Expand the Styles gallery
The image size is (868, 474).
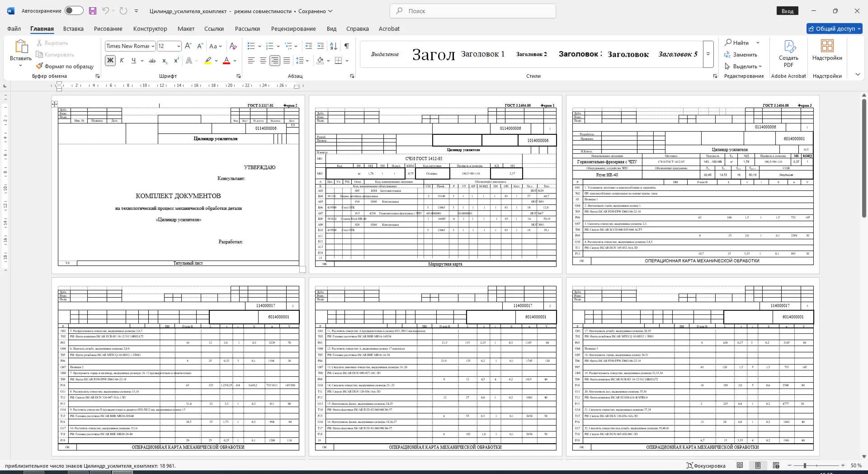[x=708, y=54]
